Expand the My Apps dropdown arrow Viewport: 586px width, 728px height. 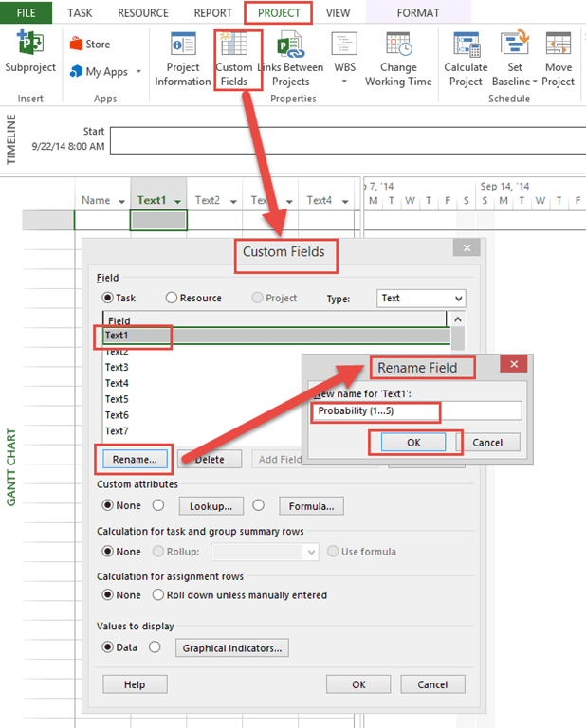(x=138, y=71)
